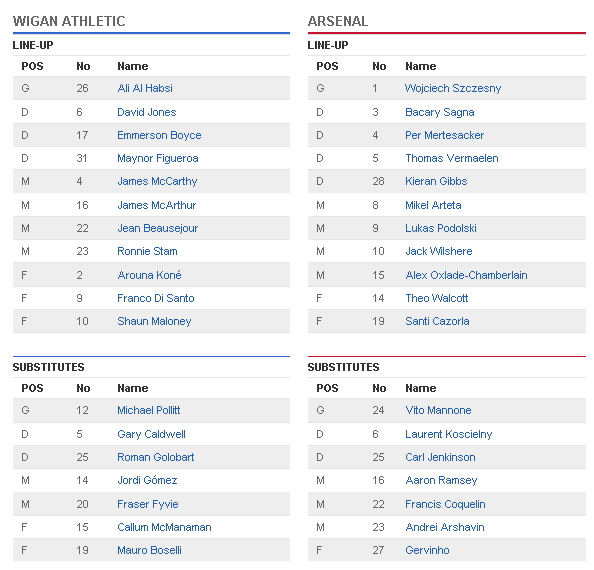Select Vito Mannone substitute link
This screenshot has width=594, height=570.
(438, 410)
